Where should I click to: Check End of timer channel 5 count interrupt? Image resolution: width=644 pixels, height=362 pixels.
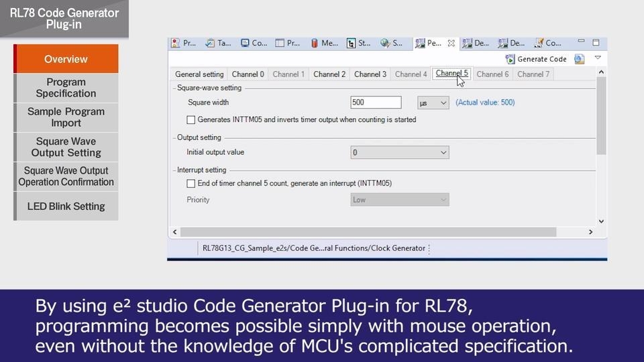(x=191, y=183)
